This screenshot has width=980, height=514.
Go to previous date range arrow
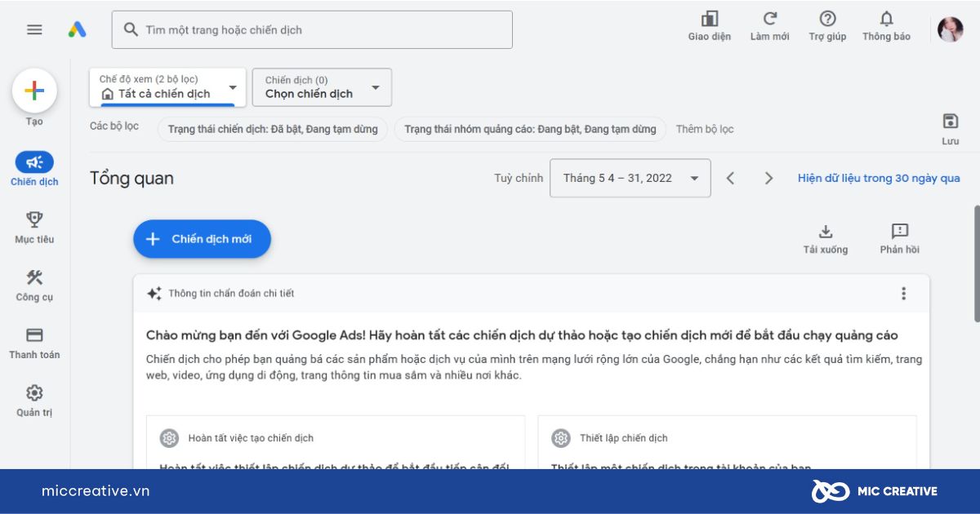(x=731, y=178)
